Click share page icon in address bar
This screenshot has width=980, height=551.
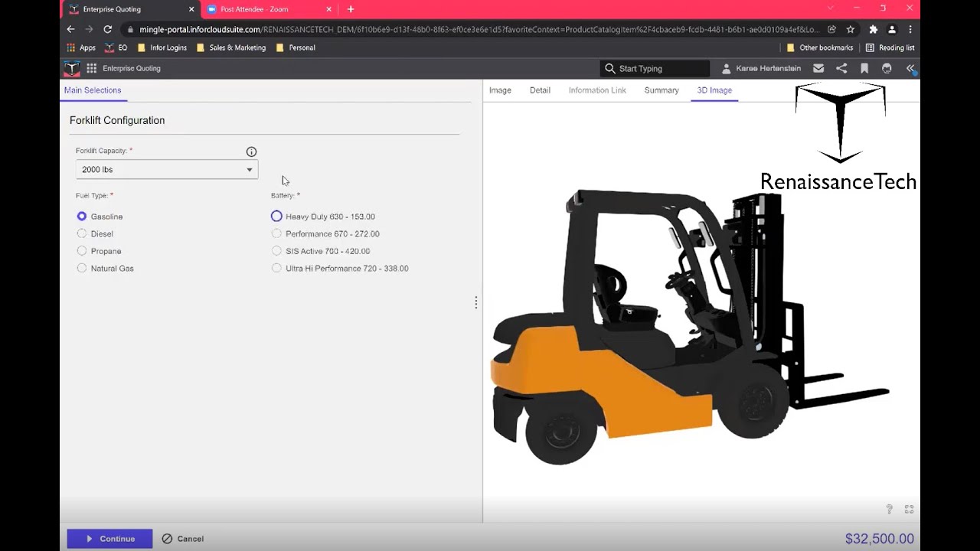point(831,29)
